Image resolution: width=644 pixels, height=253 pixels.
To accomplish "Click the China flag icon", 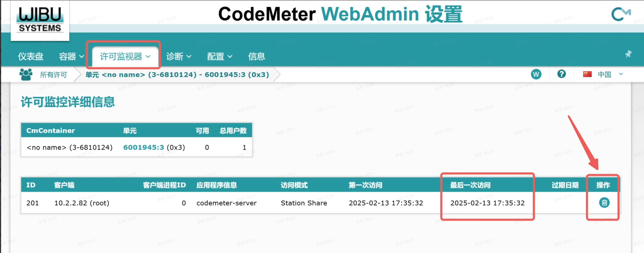I will (x=587, y=74).
